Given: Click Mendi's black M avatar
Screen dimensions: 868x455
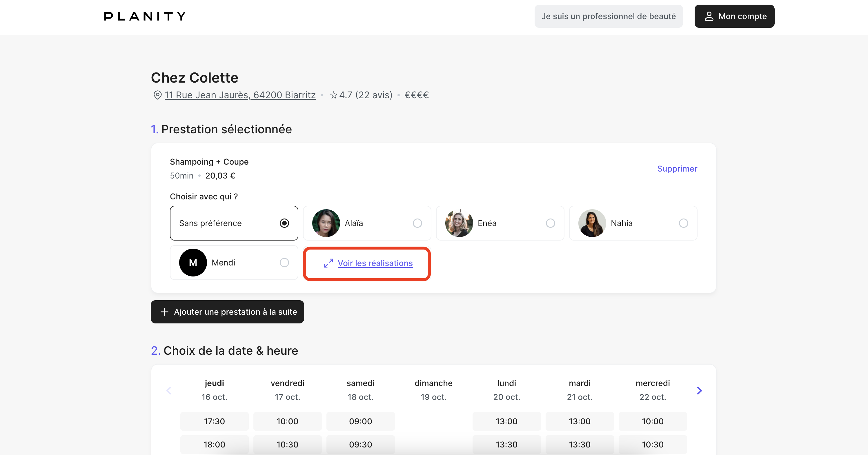Looking at the screenshot, I should tap(193, 262).
